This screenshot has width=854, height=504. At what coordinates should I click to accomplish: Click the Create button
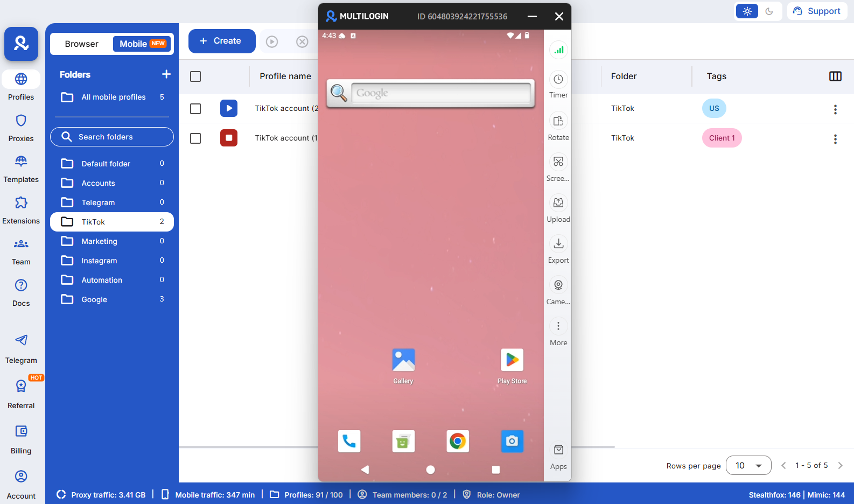(x=221, y=41)
